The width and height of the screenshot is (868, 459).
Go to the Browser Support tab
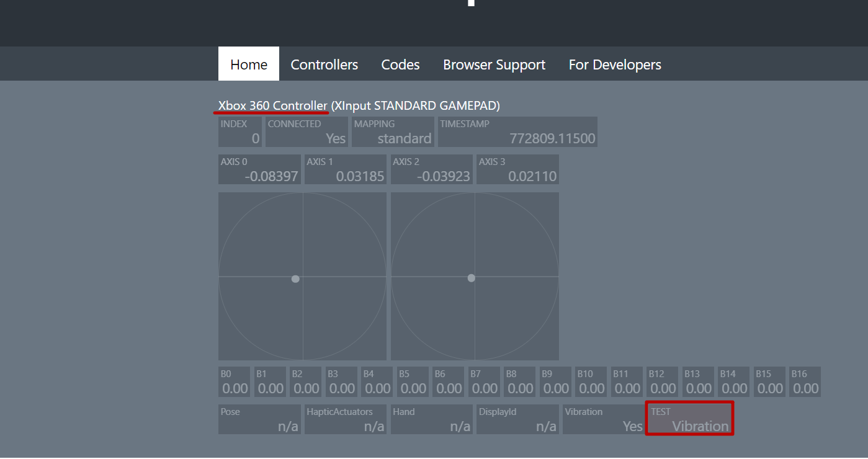[x=494, y=65]
